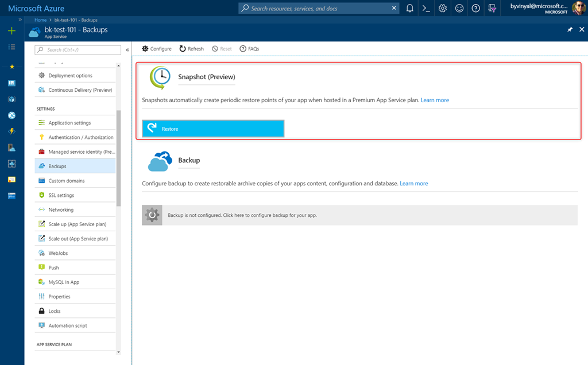
Task: Click the Restore snapshot button
Action: tap(213, 129)
